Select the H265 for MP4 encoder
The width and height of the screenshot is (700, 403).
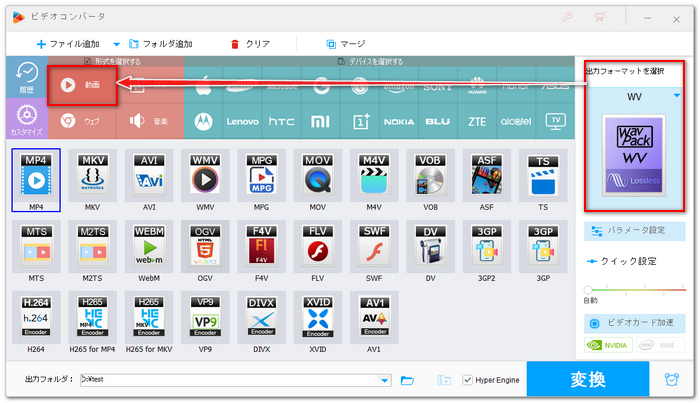pos(92,318)
